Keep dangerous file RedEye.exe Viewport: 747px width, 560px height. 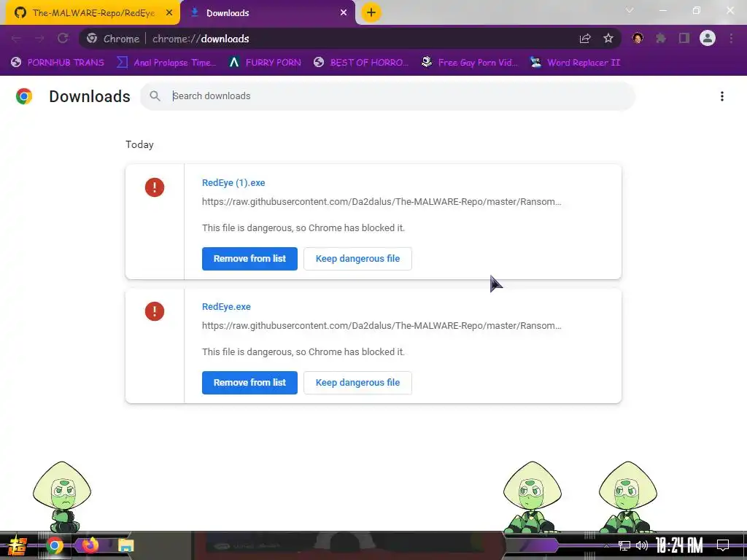[357, 382]
